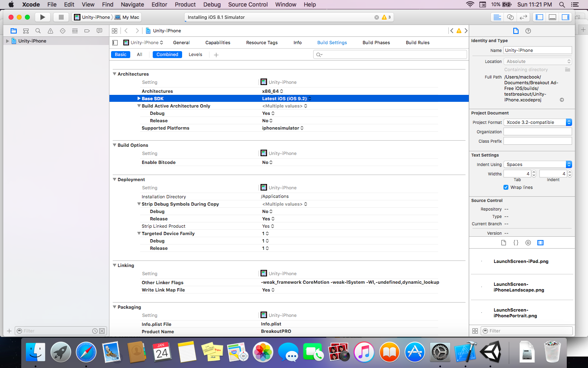The image size is (588, 368).
Task: Toggle the Debug area visibility
Action: [552, 17]
